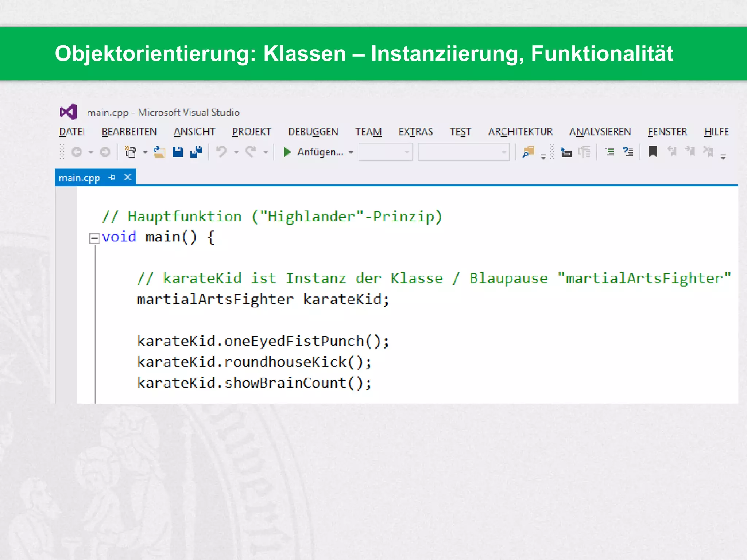Open the PROJEKT menu
Image resolution: width=747 pixels, height=560 pixels.
click(252, 132)
